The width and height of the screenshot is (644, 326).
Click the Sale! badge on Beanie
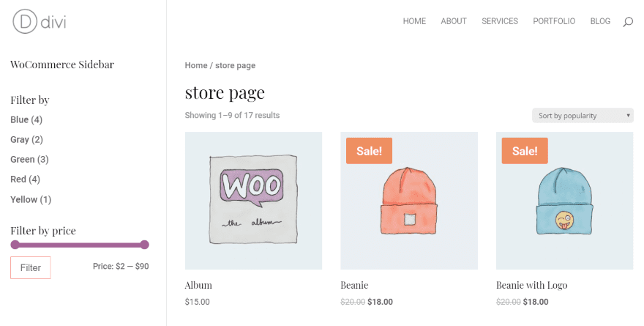(369, 151)
